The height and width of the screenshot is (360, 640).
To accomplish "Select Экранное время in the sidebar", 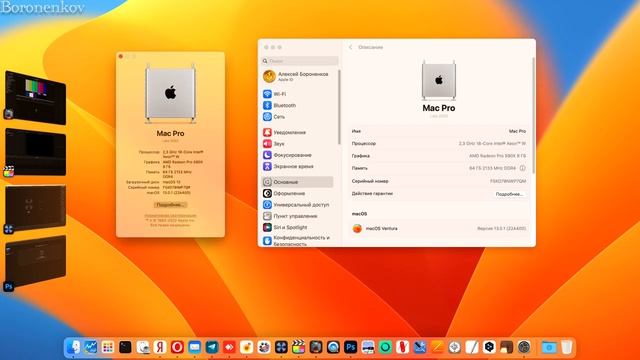I will [297, 167].
